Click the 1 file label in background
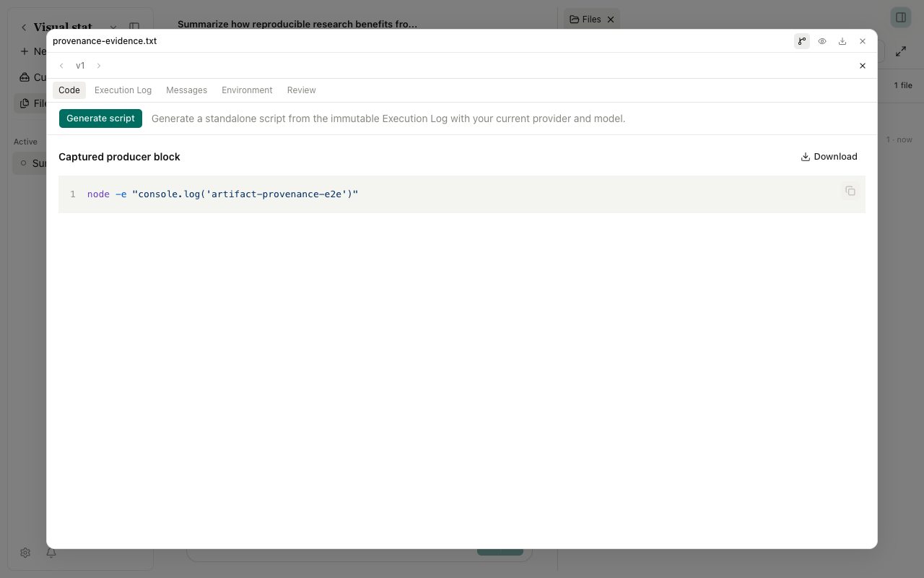This screenshot has width=924, height=578. pyautogui.click(x=903, y=85)
